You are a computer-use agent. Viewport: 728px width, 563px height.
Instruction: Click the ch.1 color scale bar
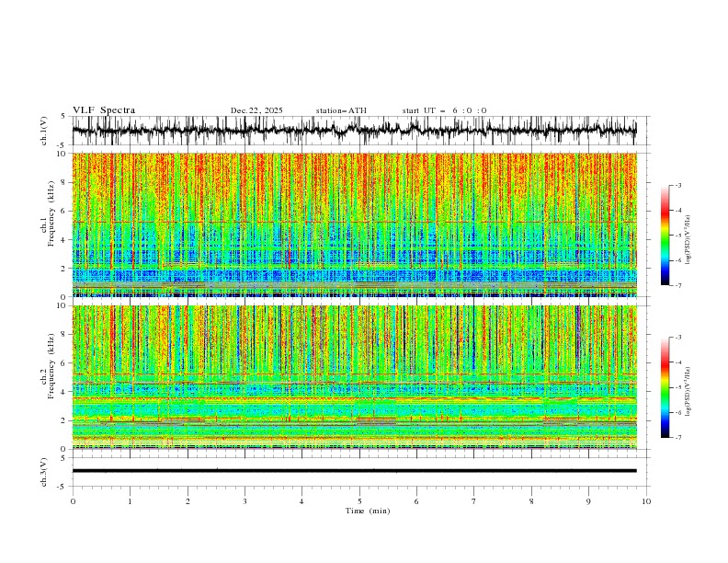[665, 236]
